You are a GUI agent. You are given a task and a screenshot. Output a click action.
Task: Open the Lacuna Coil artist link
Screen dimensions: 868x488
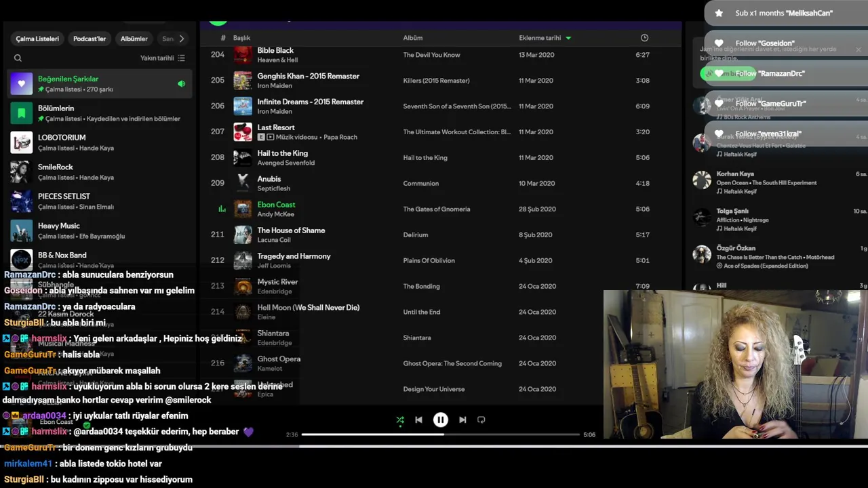tap(274, 241)
